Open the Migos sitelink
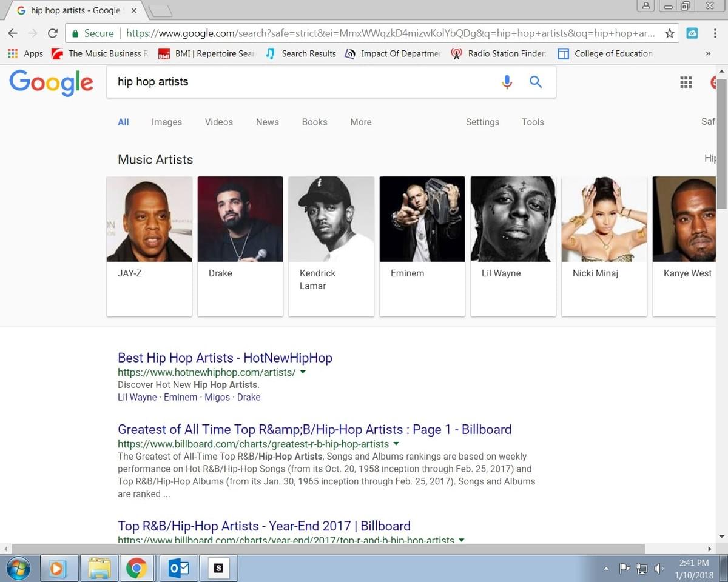728x582 pixels. (217, 398)
